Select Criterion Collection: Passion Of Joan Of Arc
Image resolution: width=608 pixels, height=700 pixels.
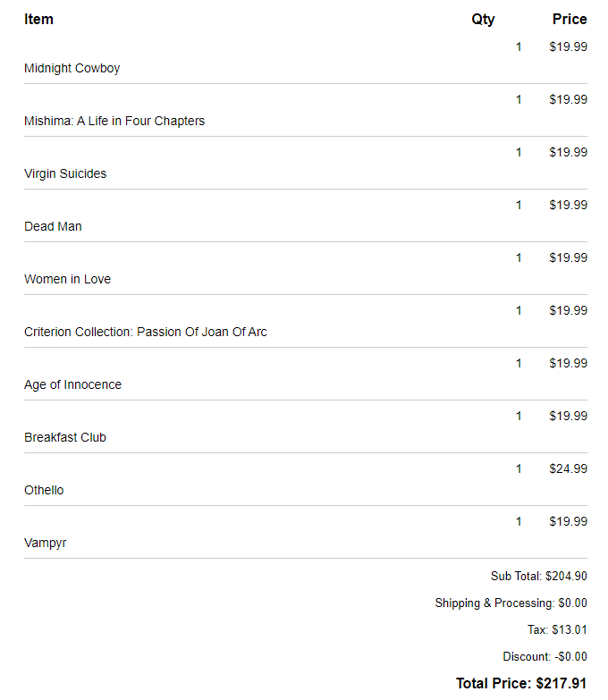click(x=146, y=332)
